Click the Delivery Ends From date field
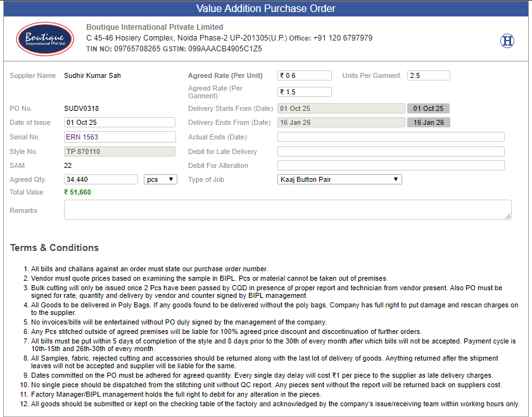Screen dimensions: 532x417 341,122
